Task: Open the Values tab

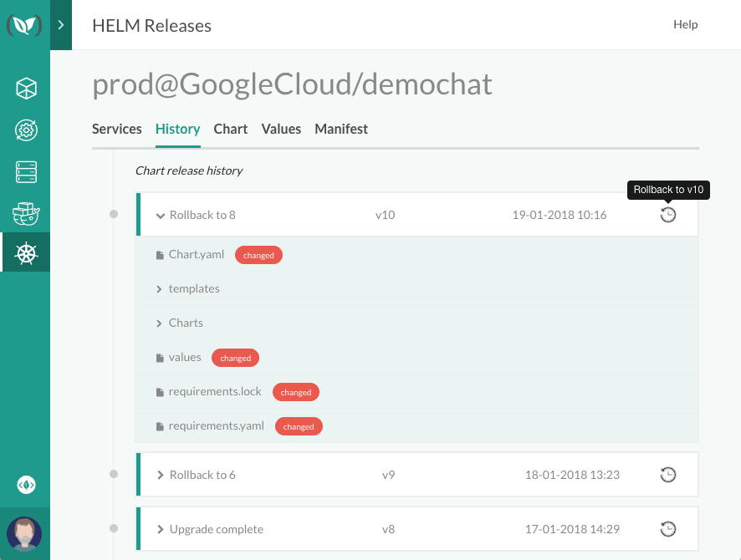Action: [x=281, y=129]
